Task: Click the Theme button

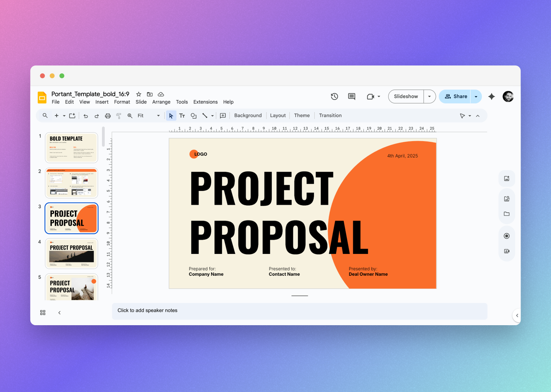Action: tap(302, 116)
